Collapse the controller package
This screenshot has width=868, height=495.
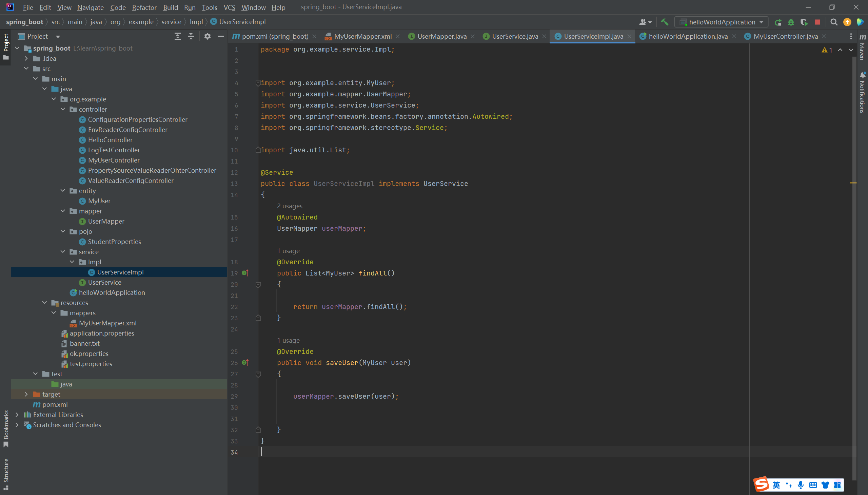63,109
